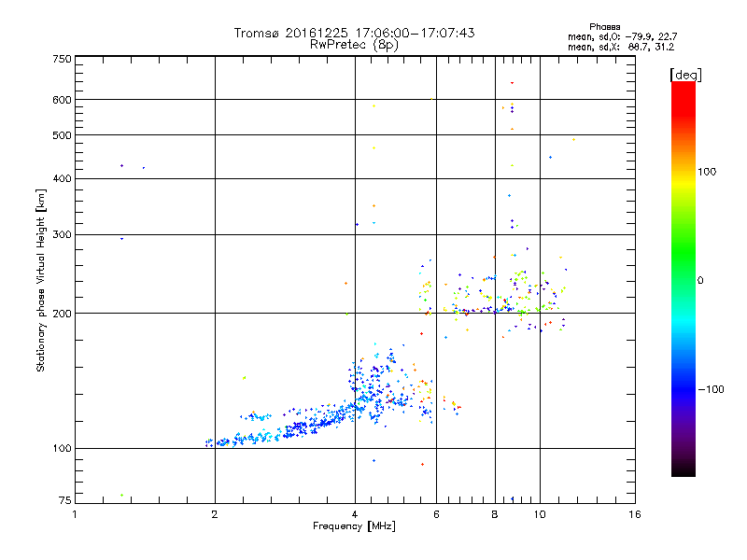This screenshot has width=747, height=560.
Task: Click the x-axis tick label '2'
Action: [x=215, y=514]
